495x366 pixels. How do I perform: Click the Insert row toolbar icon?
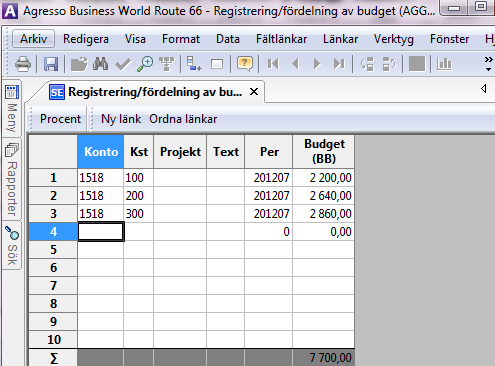[x=194, y=64]
